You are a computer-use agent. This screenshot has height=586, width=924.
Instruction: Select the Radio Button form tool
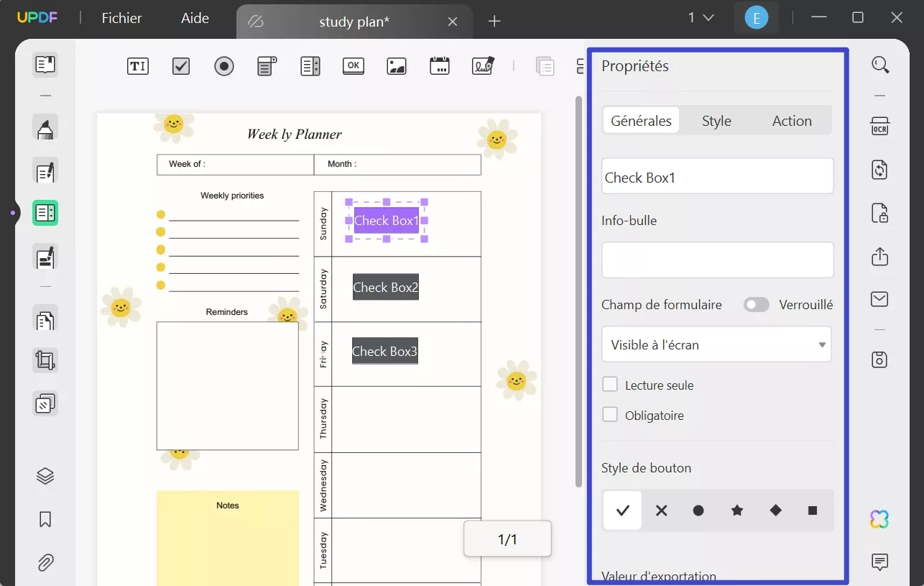[224, 66]
